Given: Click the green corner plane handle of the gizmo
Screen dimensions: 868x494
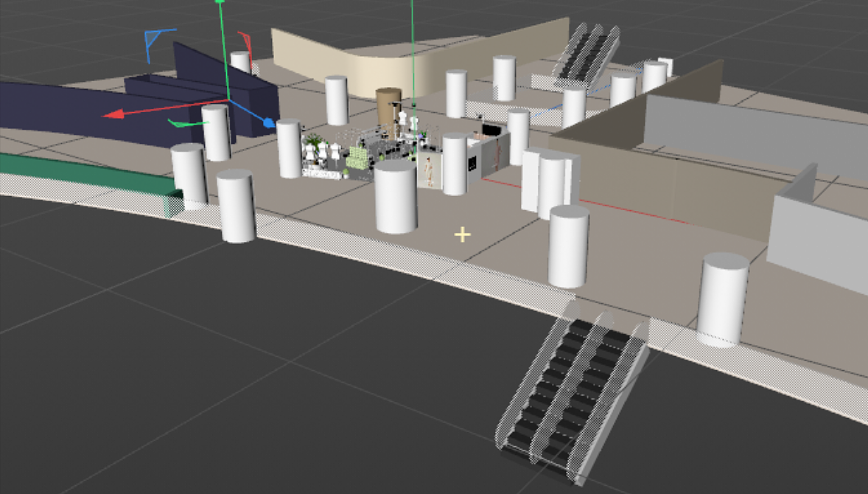Looking at the screenshot, I should tap(187, 123).
